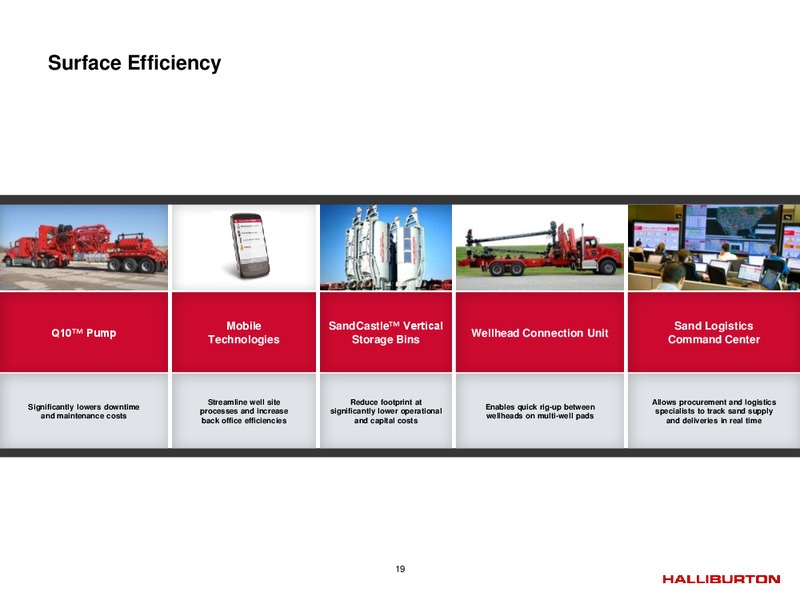Click 'Allows procurement and logistics specialists' description
800x600 pixels.
click(x=714, y=411)
